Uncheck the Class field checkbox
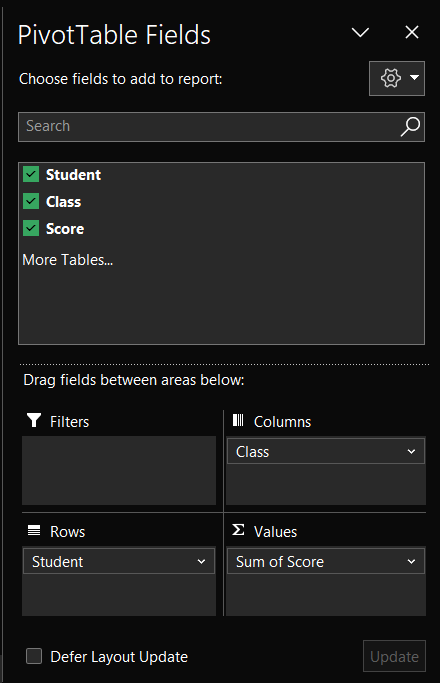Image resolution: width=440 pixels, height=683 pixels. coord(31,201)
